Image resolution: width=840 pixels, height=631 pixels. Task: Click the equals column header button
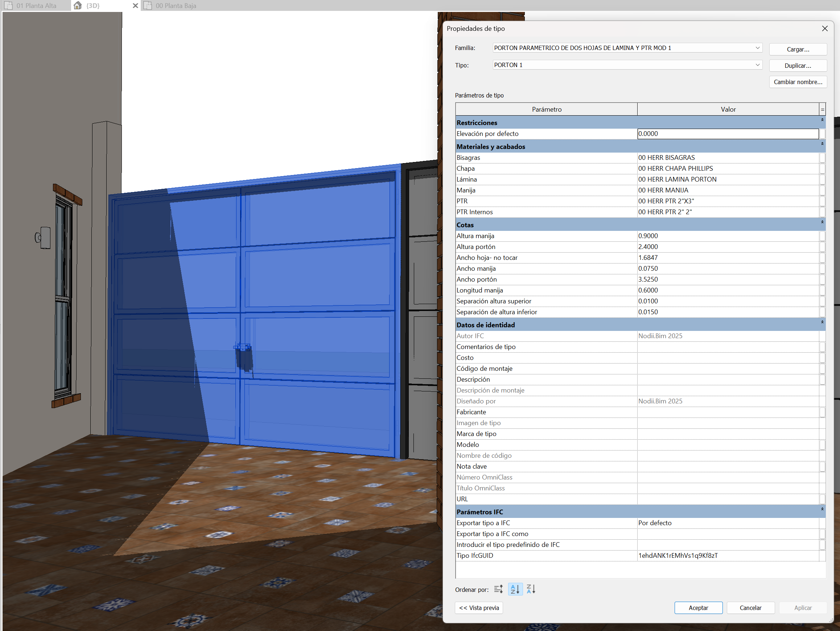coord(822,109)
